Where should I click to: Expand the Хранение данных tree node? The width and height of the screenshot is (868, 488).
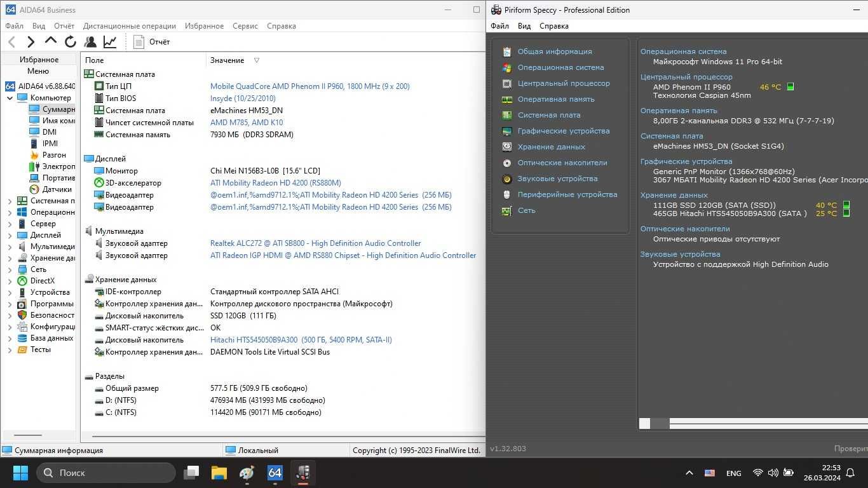point(10,258)
